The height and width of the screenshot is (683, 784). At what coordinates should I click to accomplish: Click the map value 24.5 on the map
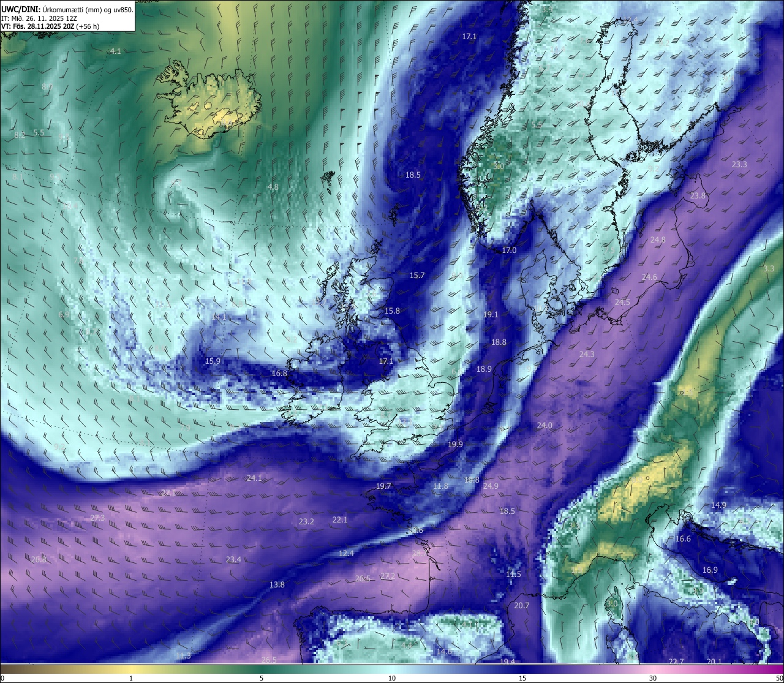[x=622, y=303]
